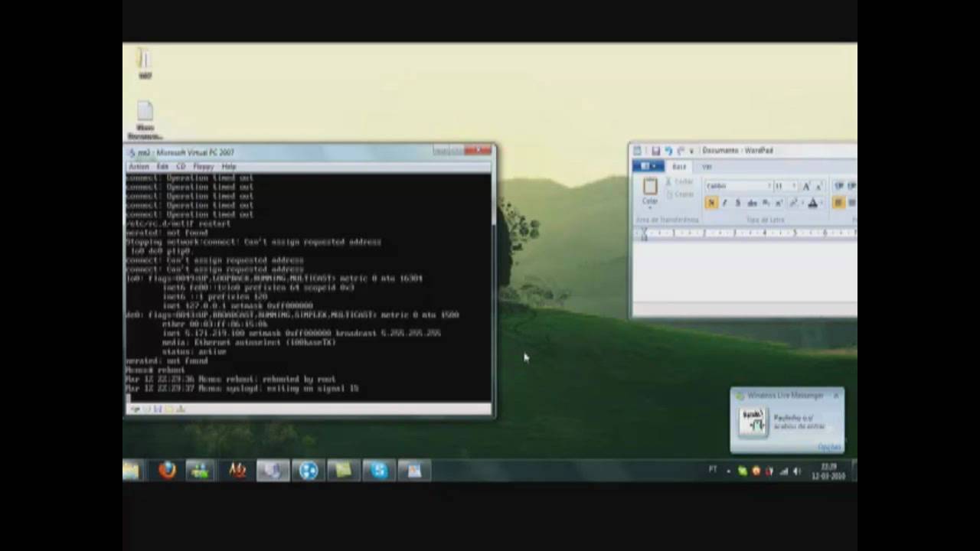Select the folder icon at desktop top-left

(144, 63)
